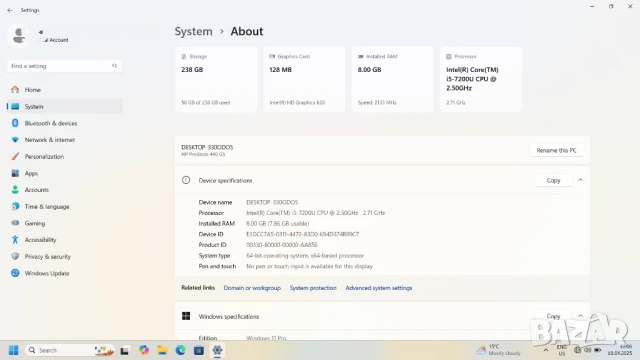Click the Personalization brush icon

(x=15, y=156)
